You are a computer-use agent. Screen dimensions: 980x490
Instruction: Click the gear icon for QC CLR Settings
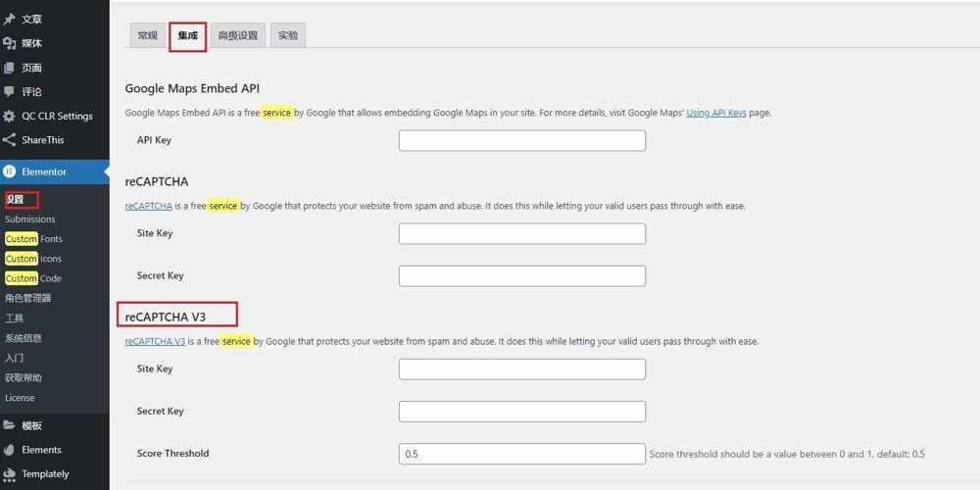9,117
